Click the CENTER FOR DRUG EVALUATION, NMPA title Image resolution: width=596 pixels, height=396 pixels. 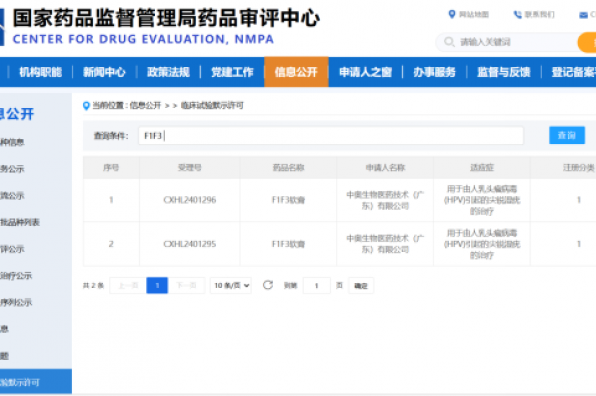[143, 39]
